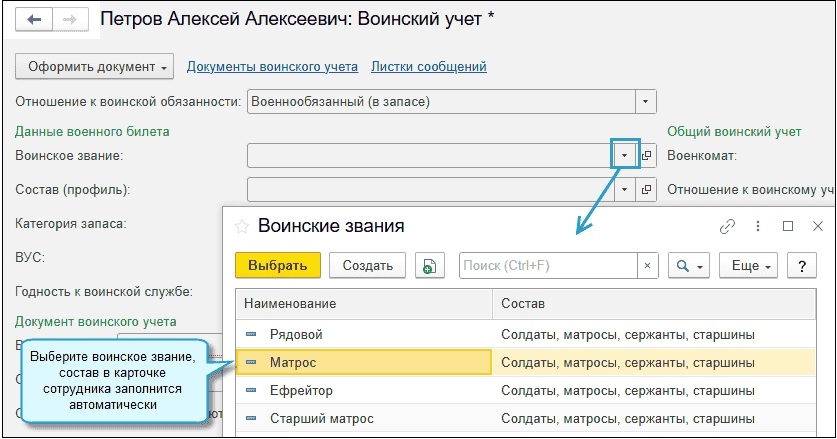Expand the Воинское звание dropdown
837x439 pixels.
pos(624,156)
